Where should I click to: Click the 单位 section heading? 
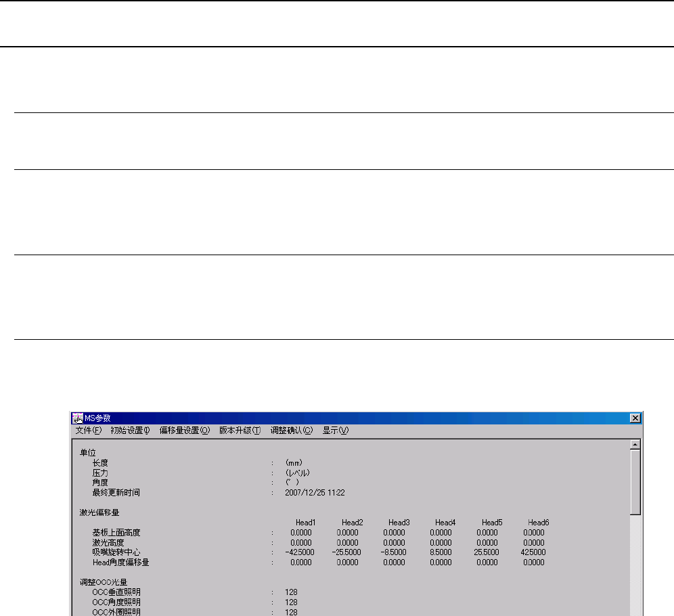pyautogui.click(x=88, y=453)
